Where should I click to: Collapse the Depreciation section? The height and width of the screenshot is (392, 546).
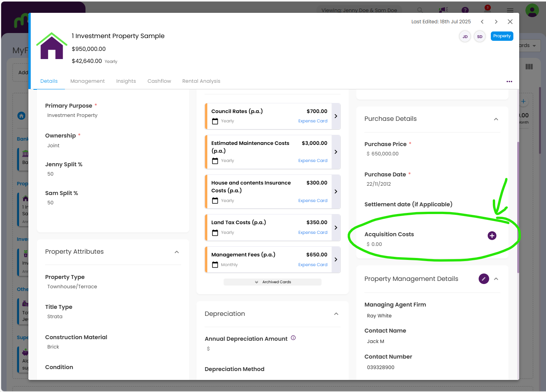pyautogui.click(x=336, y=314)
